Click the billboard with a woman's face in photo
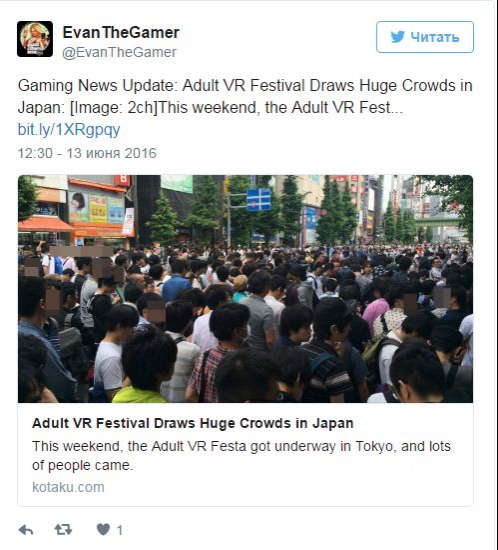This screenshot has width=498, height=550. 79,206
